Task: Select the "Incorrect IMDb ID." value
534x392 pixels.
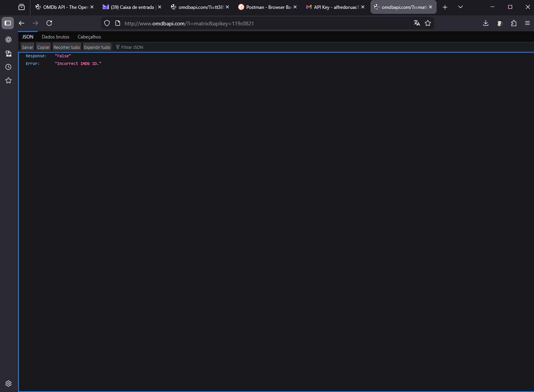Action: [x=78, y=64]
